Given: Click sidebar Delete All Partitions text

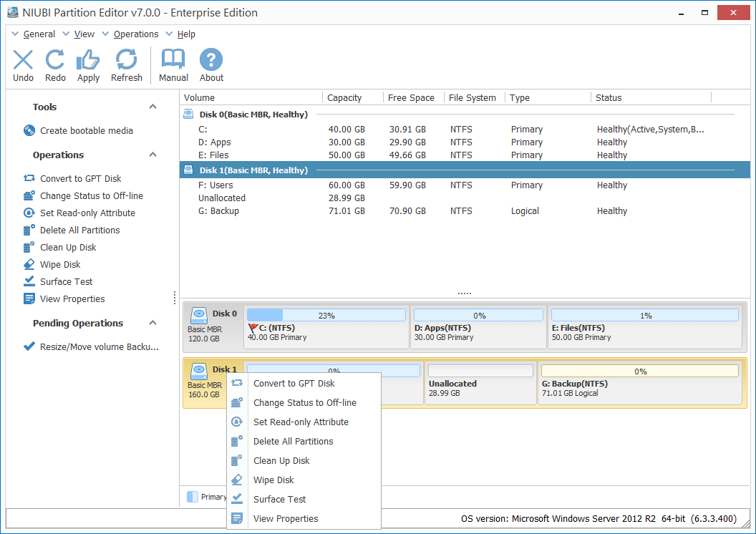Looking at the screenshot, I should pyautogui.click(x=79, y=230).
